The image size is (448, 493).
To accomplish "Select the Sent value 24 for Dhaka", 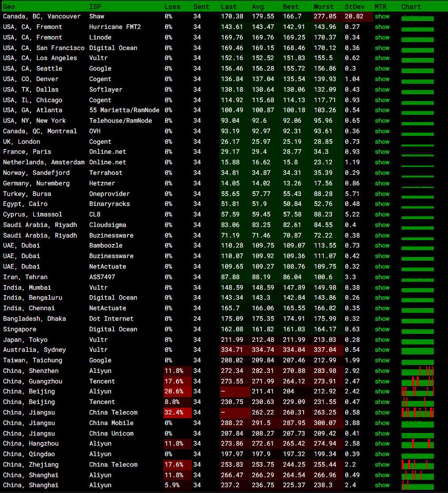I will point(197,319).
